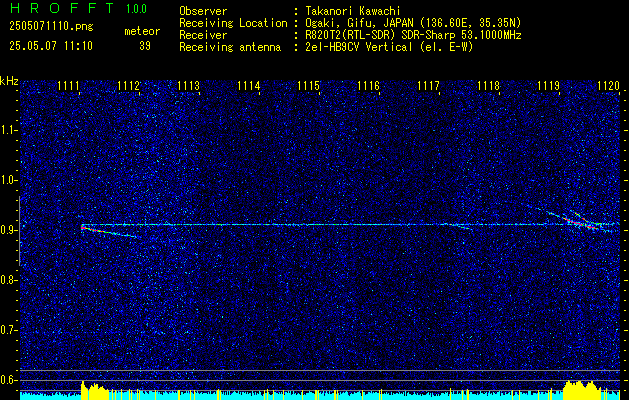Click the yellow power burst below 1111
This screenshot has width=629, height=400.
point(95,391)
